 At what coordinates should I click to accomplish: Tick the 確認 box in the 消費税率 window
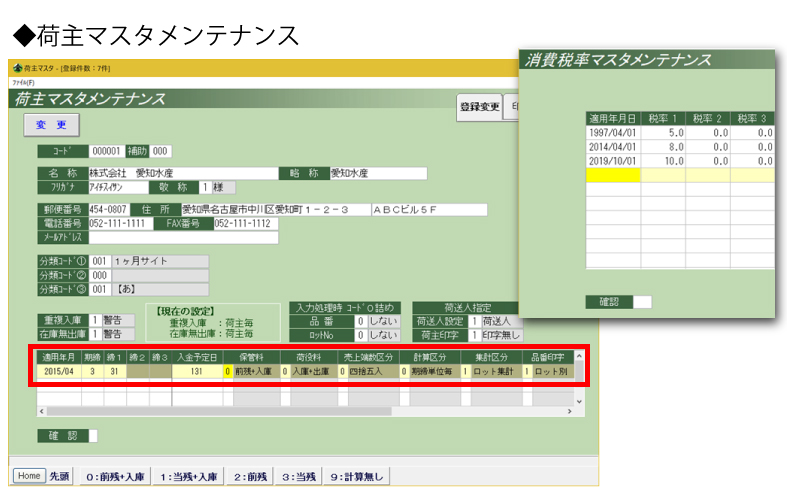point(643,301)
